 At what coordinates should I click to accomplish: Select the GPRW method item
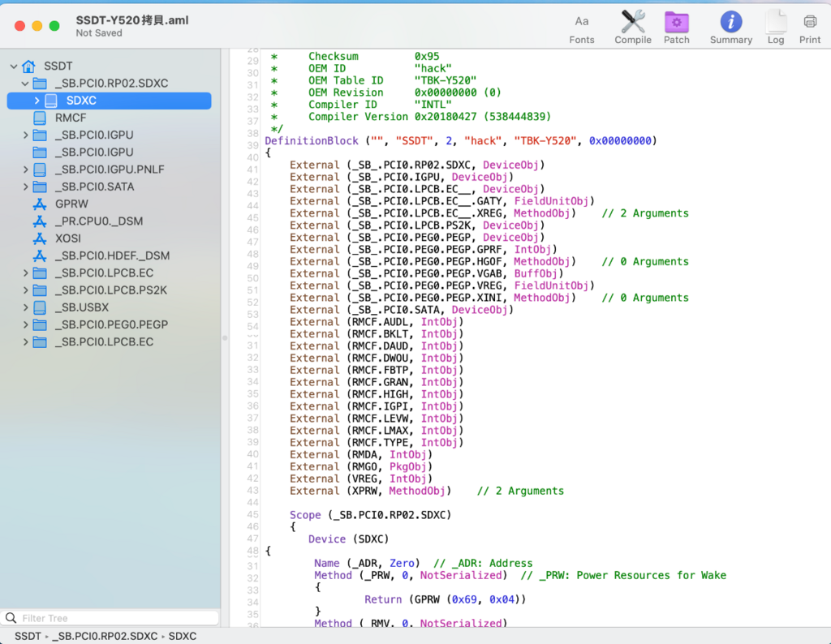(x=71, y=204)
